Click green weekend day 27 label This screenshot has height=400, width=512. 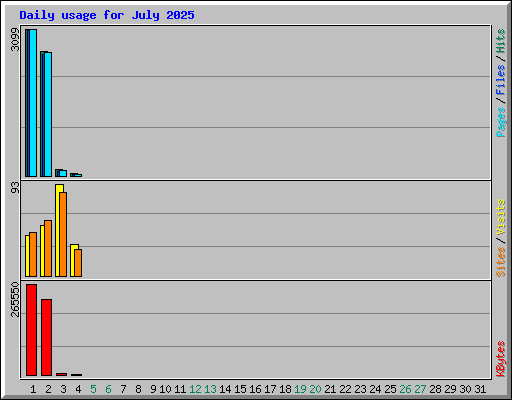420,389
